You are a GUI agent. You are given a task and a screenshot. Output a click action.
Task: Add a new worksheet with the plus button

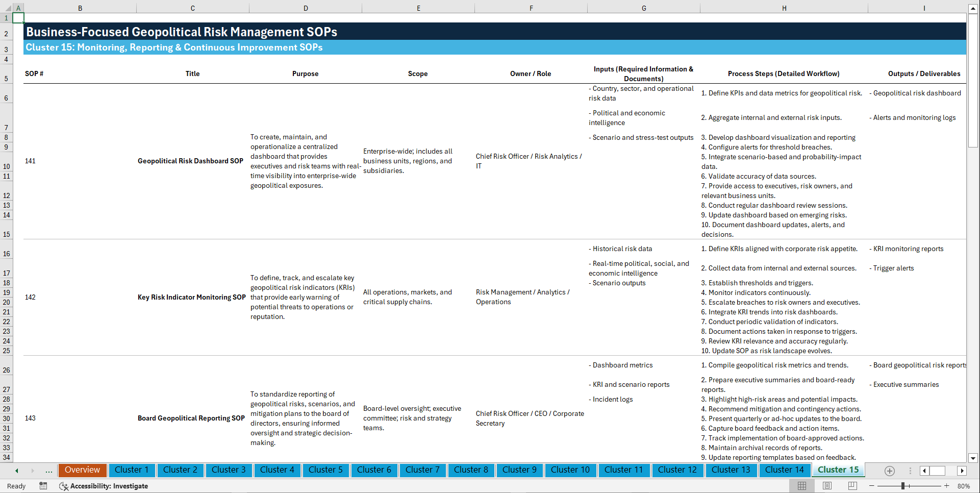pyautogui.click(x=889, y=471)
